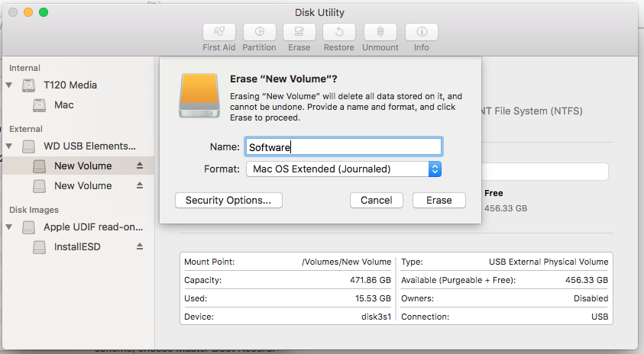
Task: Click the Internal section header
Action: (24, 68)
